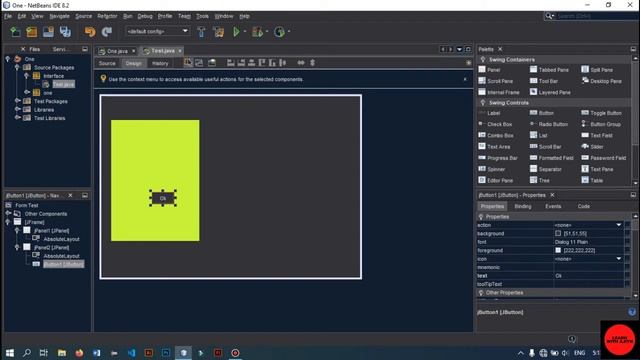640x360 pixels.
Task: Click the New File toolbar icon
Action: point(16,32)
